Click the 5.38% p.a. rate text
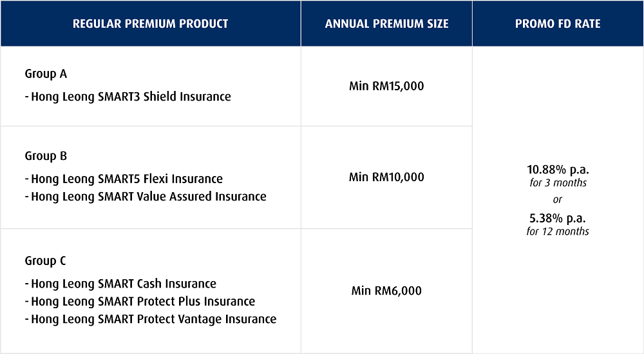Viewport: 644px width, 354px height. click(558, 218)
